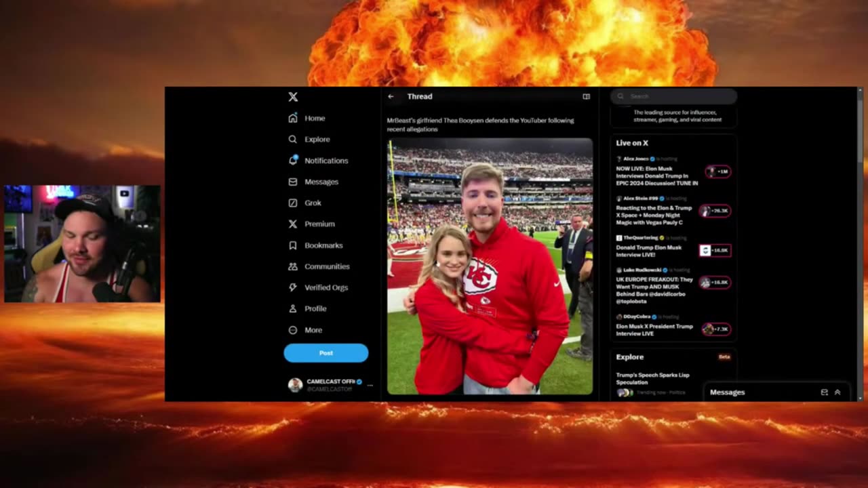The image size is (868, 488).
Task: Select Grok menu label
Action: pos(313,203)
